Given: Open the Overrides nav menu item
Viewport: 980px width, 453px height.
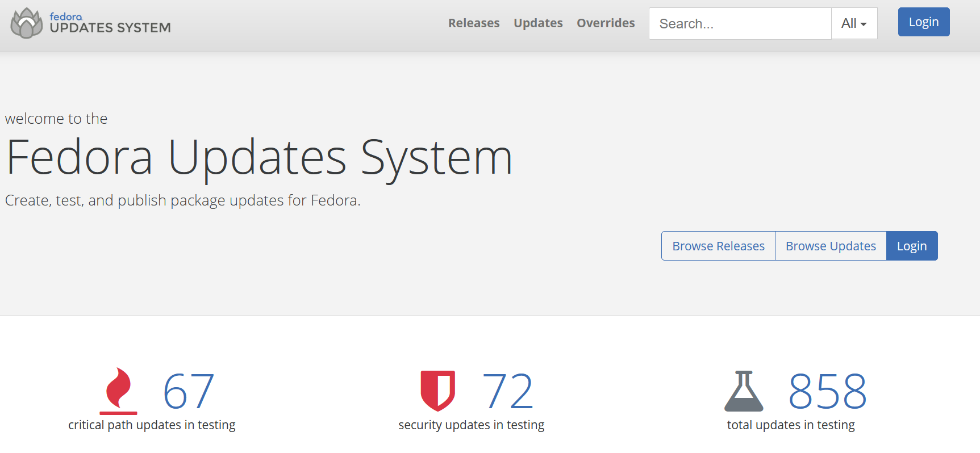Looking at the screenshot, I should [606, 23].
